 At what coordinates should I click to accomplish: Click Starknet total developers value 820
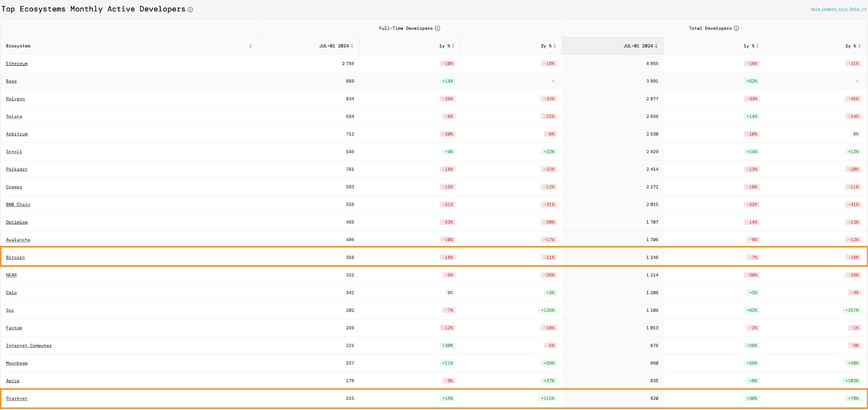[x=654, y=398]
